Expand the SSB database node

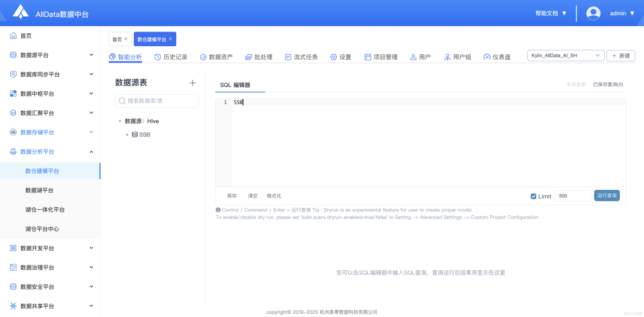tap(128, 134)
